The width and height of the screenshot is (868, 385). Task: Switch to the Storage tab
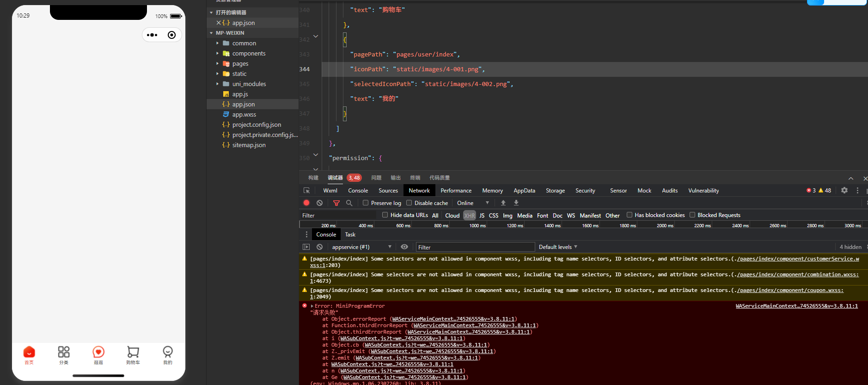(x=555, y=191)
